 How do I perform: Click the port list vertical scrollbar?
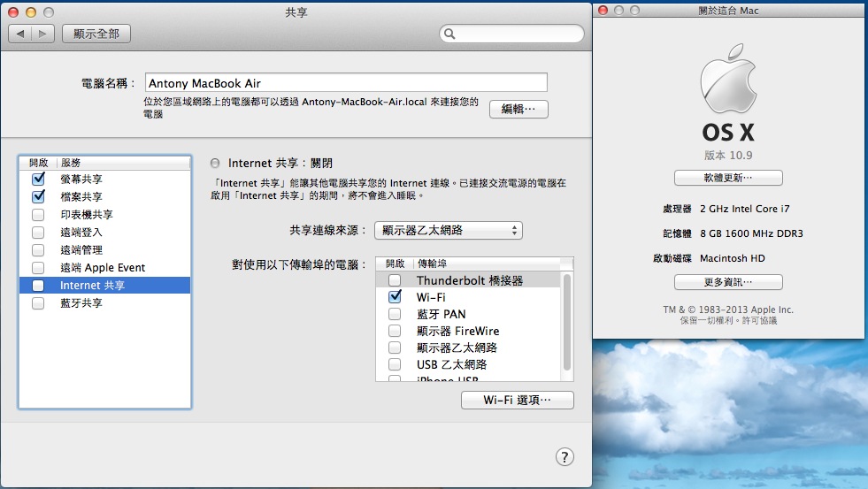pyautogui.click(x=567, y=323)
